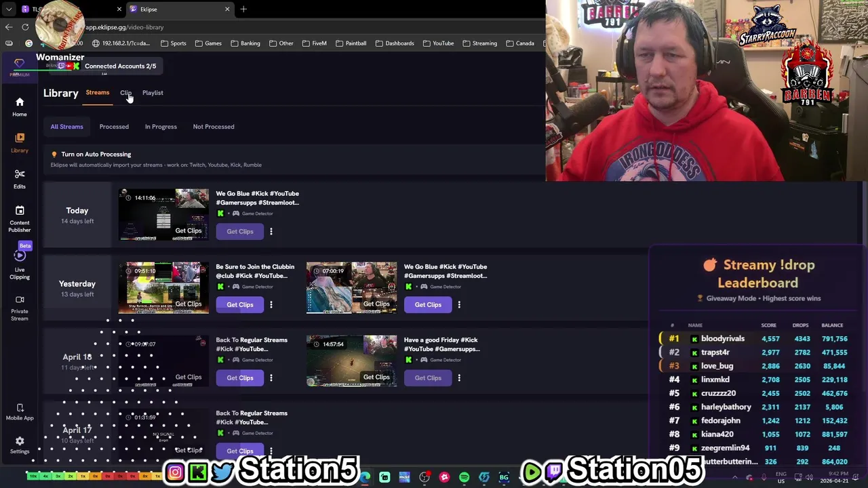
Task: Click Get Clips button for Today's stream
Action: (x=240, y=232)
